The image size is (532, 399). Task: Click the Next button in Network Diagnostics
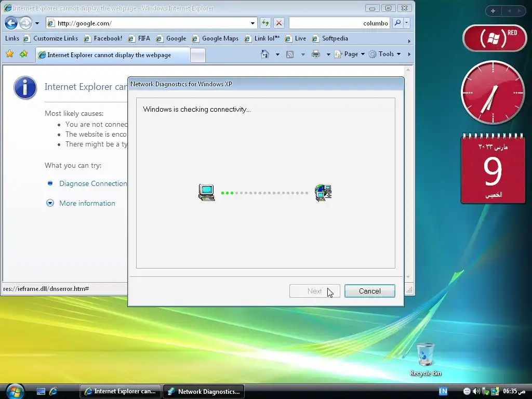pyautogui.click(x=314, y=291)
